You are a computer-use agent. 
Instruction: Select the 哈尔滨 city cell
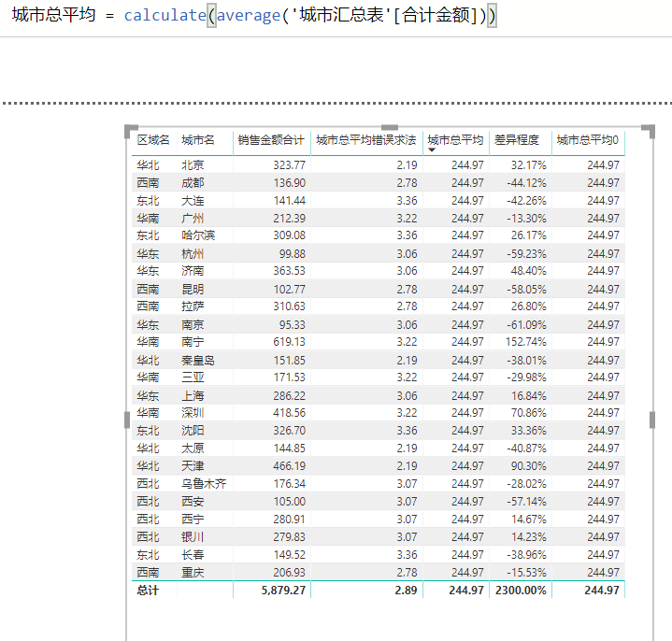coord(198,235)
